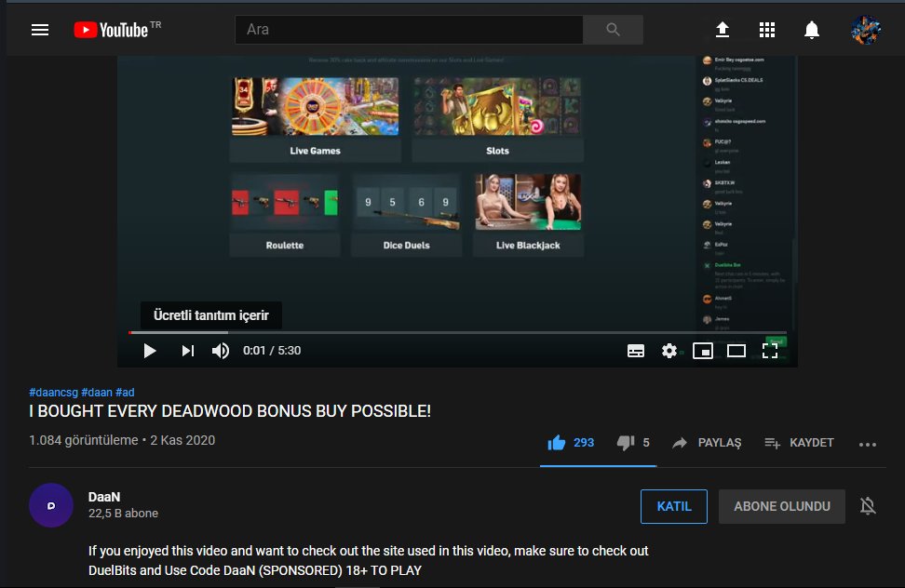905x588 pixels.
Task: Open the account avatar menu
Action: [x=866, y=30]
